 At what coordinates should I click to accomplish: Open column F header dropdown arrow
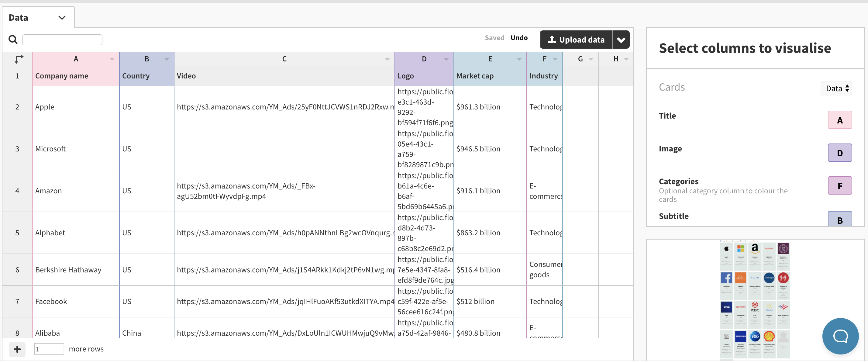pos(555,59)
